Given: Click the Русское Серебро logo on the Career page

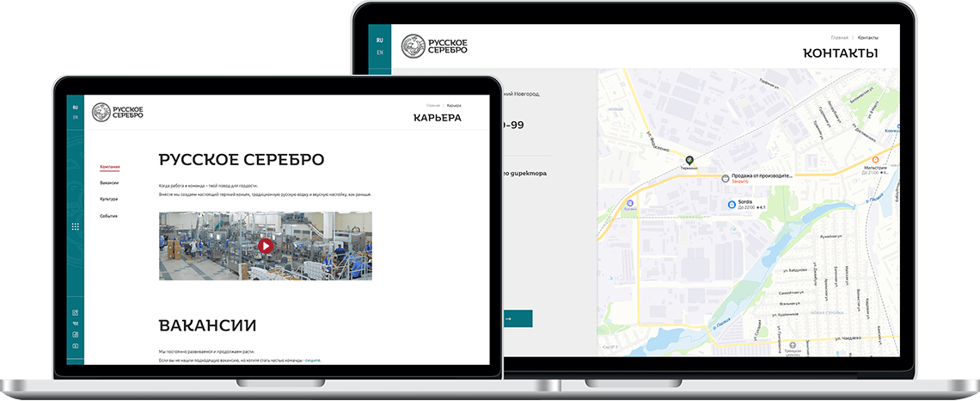Looking at the screenshot, I should 118,112.
